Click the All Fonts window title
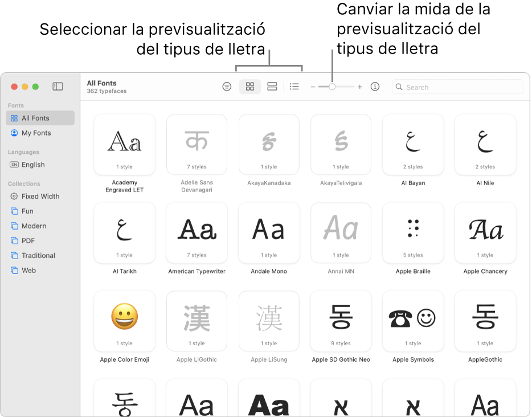The height and width of the screenshot is (417, 532). coord(101,83)
